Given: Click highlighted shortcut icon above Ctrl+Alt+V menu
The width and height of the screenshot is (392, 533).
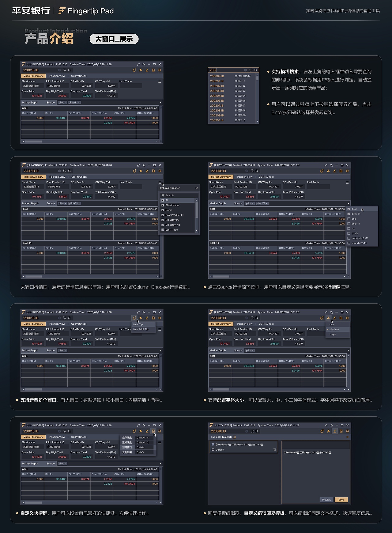Looking at the screenshot, I should 153,431.
